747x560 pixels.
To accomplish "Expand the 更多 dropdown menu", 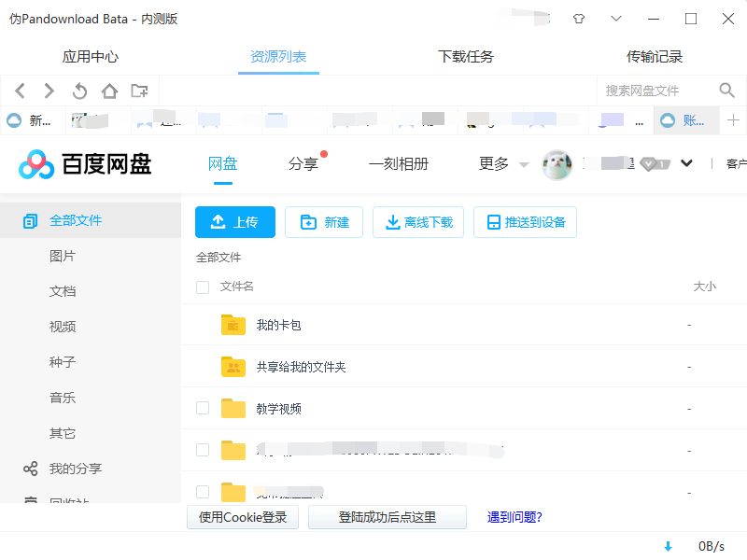I will point(503,164).
